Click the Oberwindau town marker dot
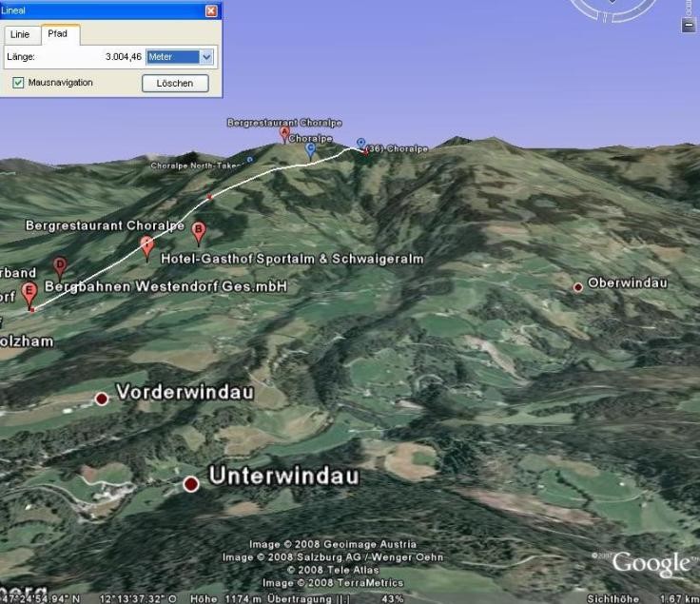700x604 pixels. tap(577, 287)
